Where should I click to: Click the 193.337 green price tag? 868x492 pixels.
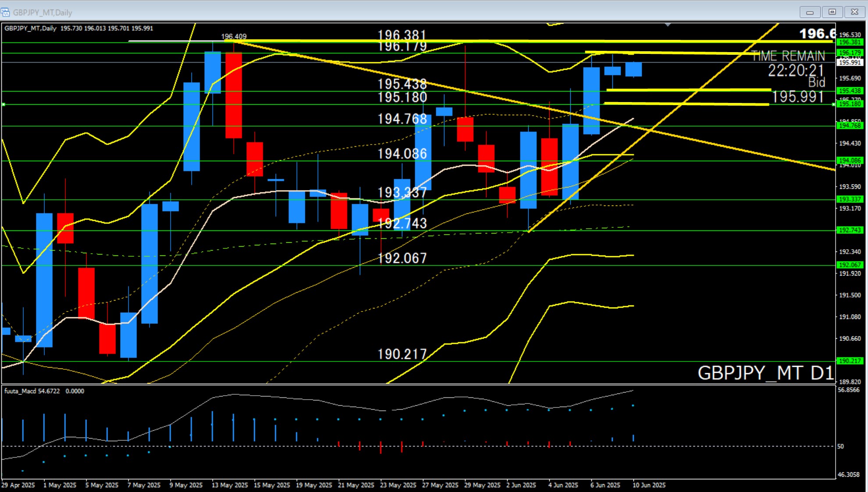[850, 199]
